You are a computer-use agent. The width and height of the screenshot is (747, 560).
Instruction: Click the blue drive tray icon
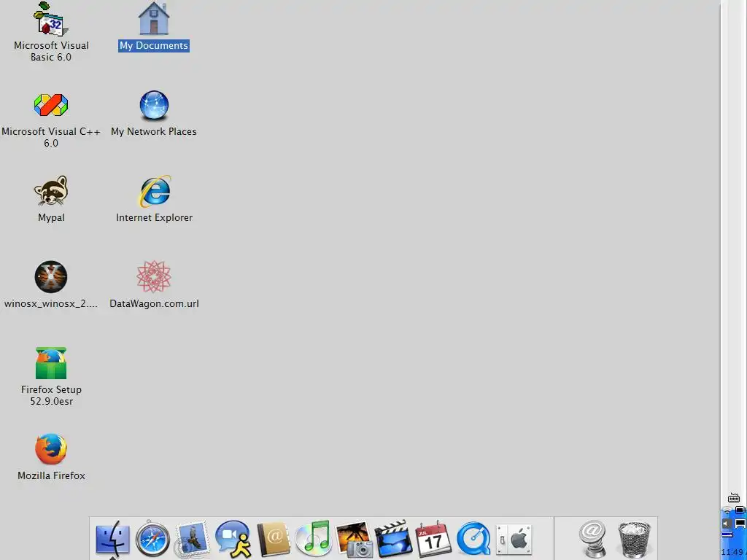pyautogui.click(x=727, y=534)
